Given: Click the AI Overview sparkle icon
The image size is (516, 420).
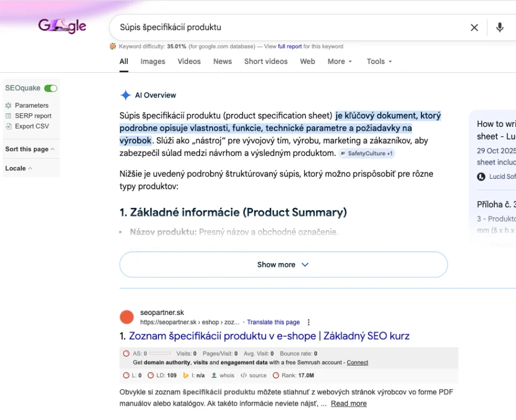Looking at the screenshot, I should [125, 95].
